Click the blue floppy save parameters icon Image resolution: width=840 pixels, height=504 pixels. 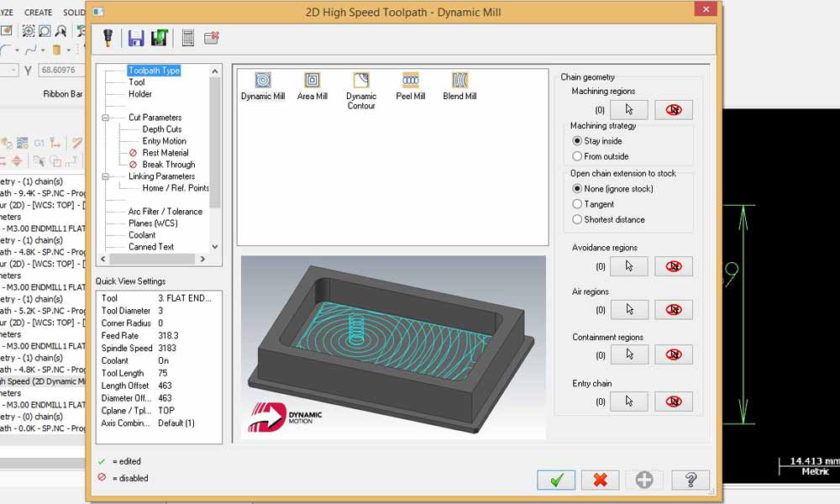click(x=135, y=38)
